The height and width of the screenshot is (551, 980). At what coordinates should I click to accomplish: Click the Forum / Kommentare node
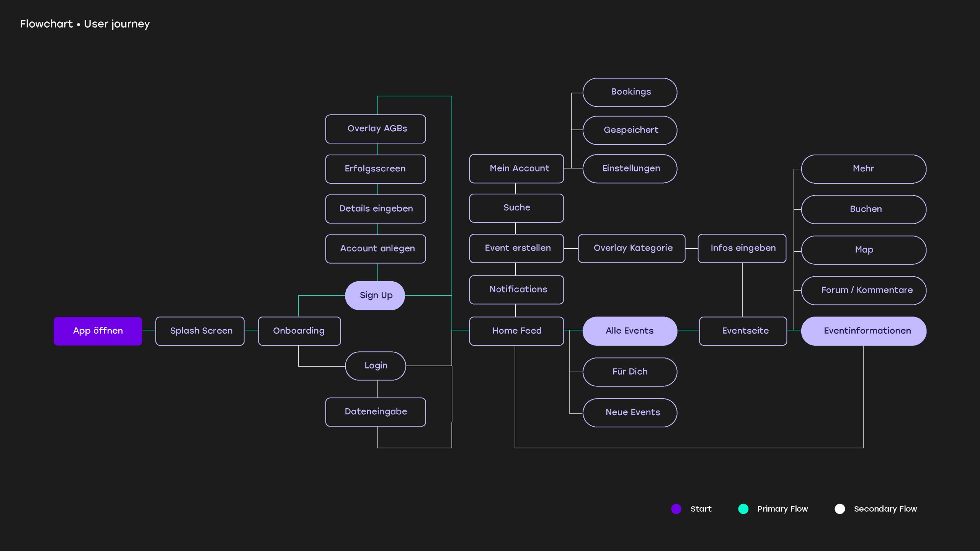[x=864, y=290]
